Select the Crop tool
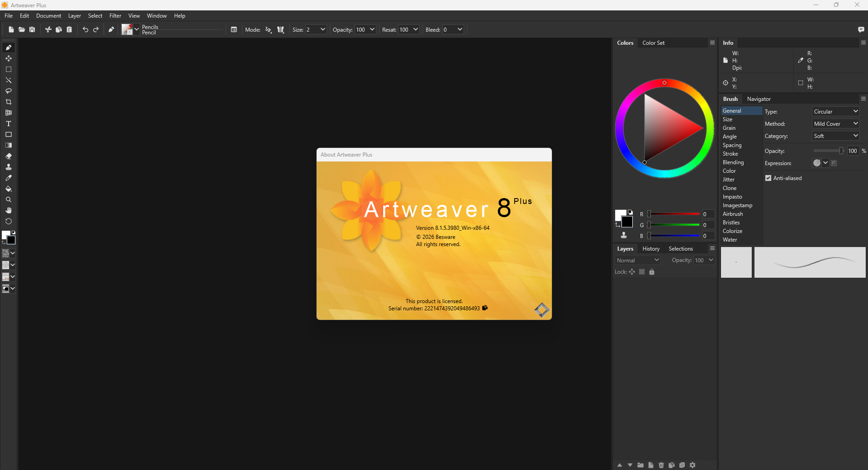This screenshot has height=470, width=868. pyautogui.click(x=9, y=102)
